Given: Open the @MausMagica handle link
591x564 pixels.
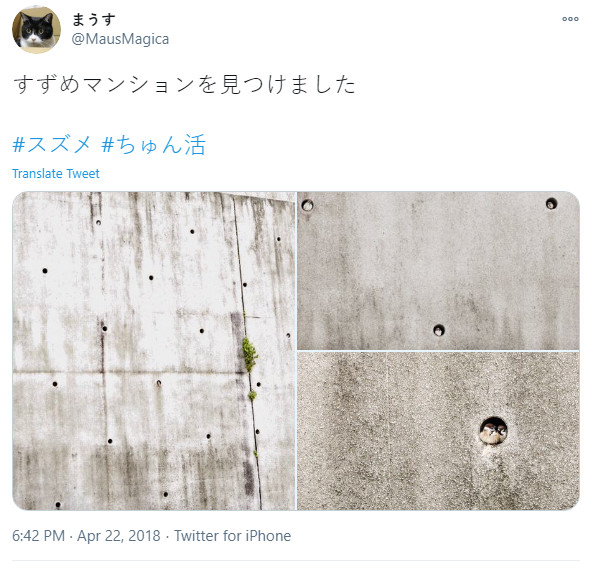Looking at the screenshot, I should click(x=120, y=39).
